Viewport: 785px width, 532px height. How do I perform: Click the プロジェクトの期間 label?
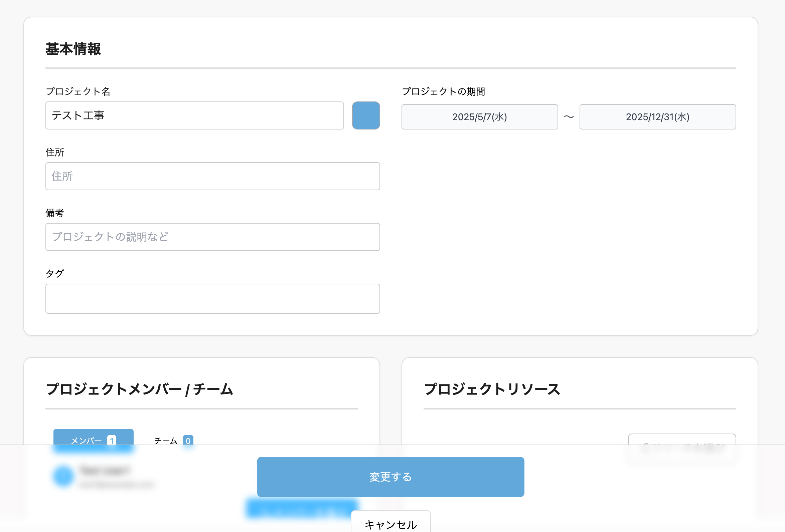[443, 91]
